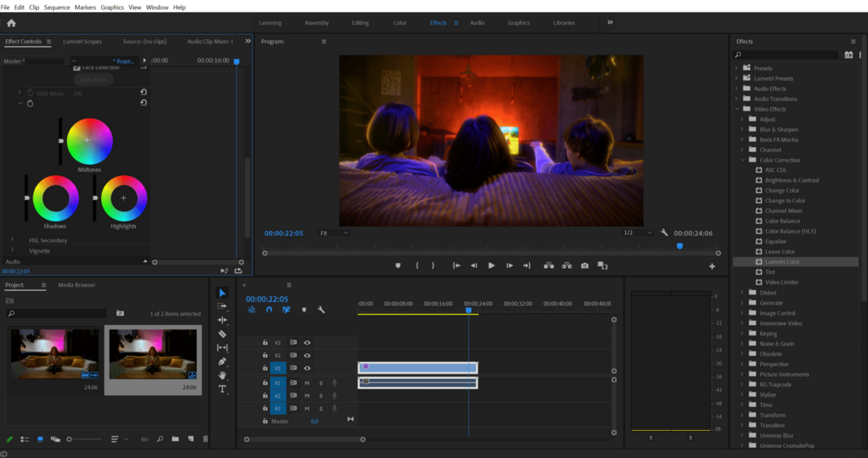This screenshot has height=458, width=868.
Task: Open the Sequence menu
Action: [x=57, y=7]
